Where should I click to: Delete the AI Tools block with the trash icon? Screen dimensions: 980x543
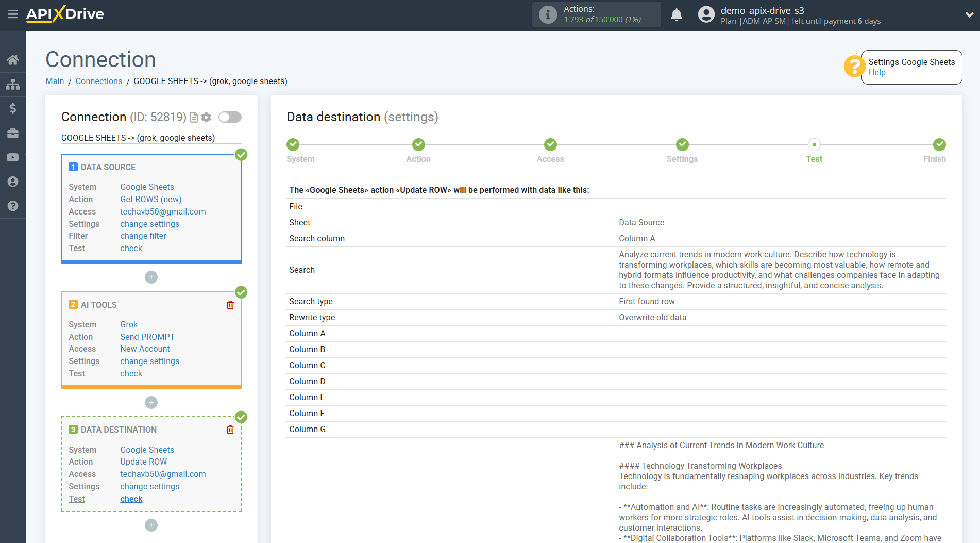click(x=230, y=305)
